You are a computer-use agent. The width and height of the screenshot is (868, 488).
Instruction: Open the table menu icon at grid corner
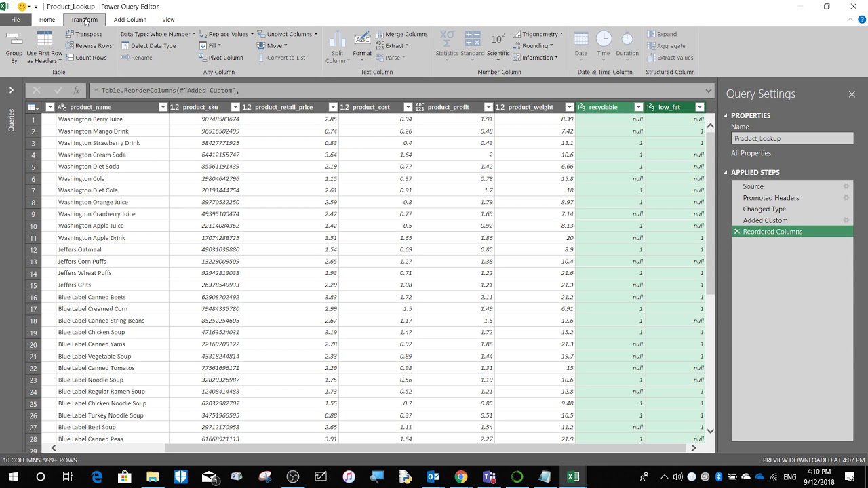pos(32,107)
